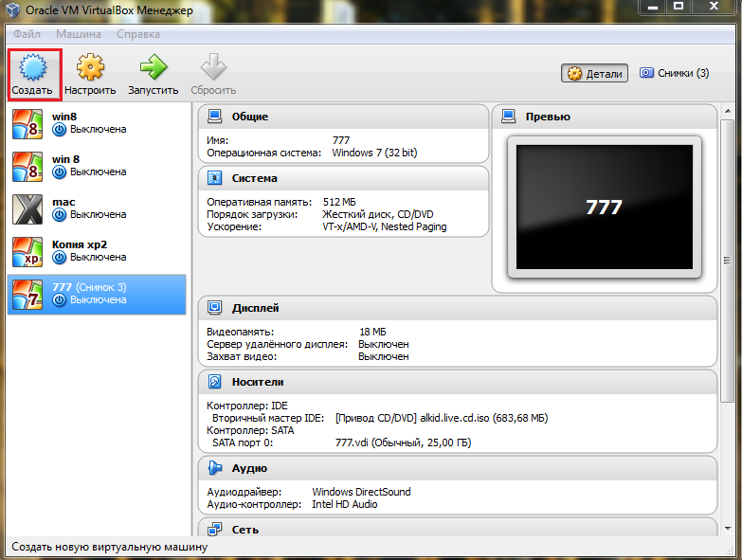Screen dimensions: 742x560
Task: Click the Носители section disk icon
Action: click(x=215, y=382)
